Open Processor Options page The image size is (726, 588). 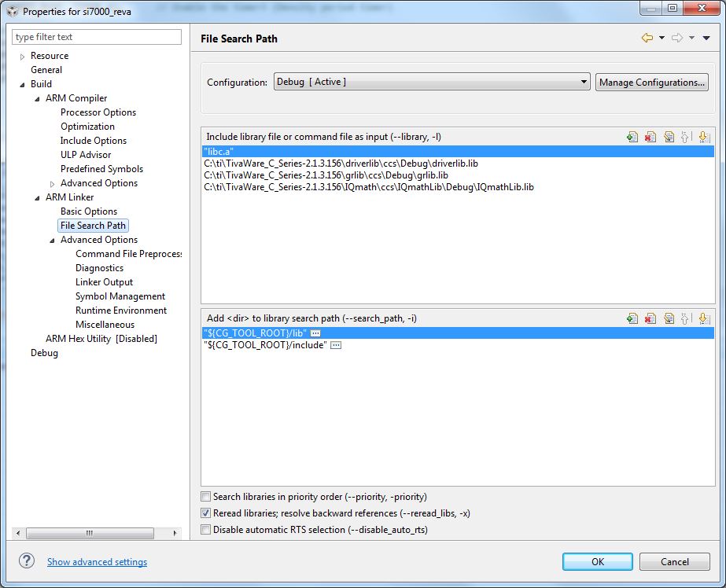click(x=98, y=112)
